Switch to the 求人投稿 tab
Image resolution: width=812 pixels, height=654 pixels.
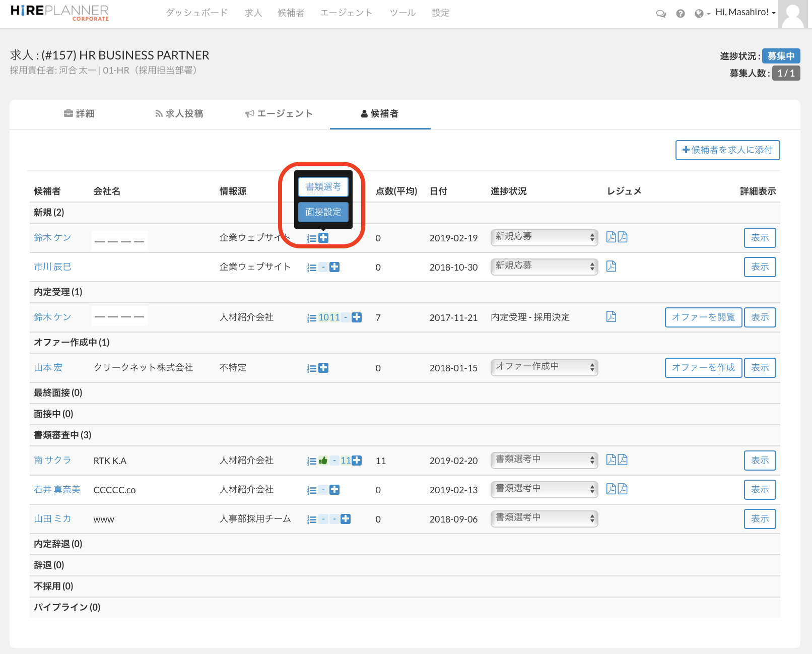tap(179, 114)
